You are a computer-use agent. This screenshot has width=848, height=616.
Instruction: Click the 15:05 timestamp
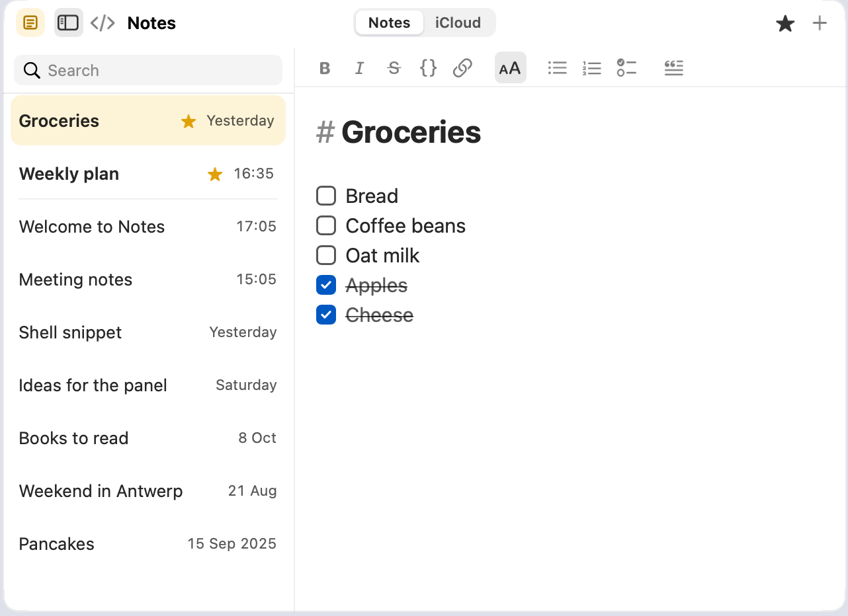pyautogui.click(x=256, y=280)
